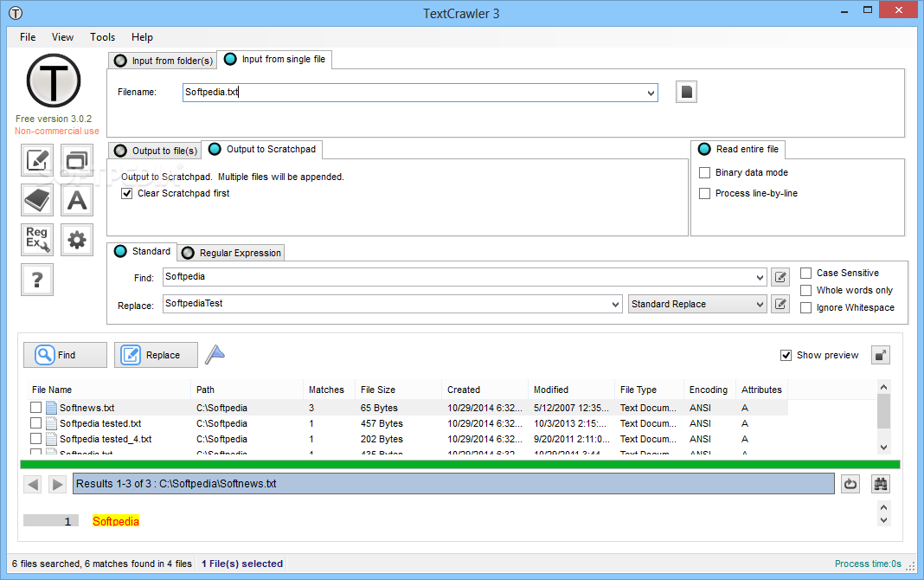The image size is (924, 580).
Task: Go to next result with right arrow
Action: coord(57,485)
